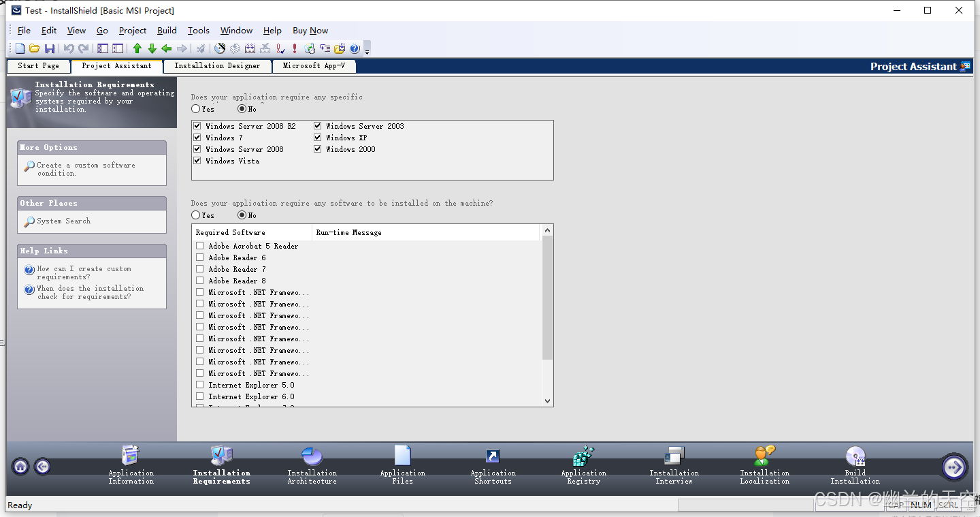Open the Edit menu
The width and height of the screenshot is (980, 517).
point(49,31)
